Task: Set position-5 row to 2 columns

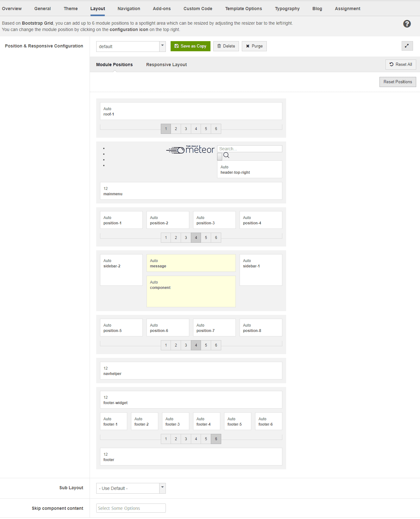Action: point(176,345)
